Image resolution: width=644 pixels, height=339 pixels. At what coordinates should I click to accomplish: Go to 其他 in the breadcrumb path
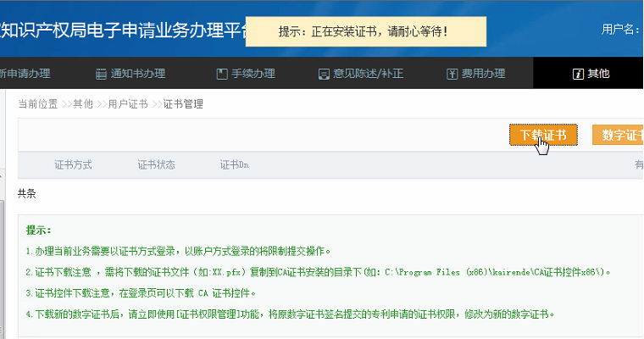pyautogui.click(x=82, y=104)
